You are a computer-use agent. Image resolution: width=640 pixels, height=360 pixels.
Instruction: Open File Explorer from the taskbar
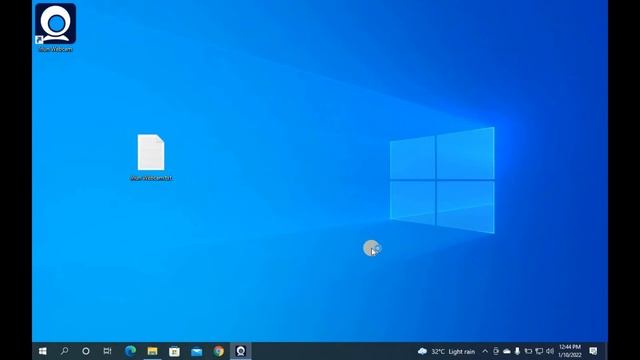153,351
